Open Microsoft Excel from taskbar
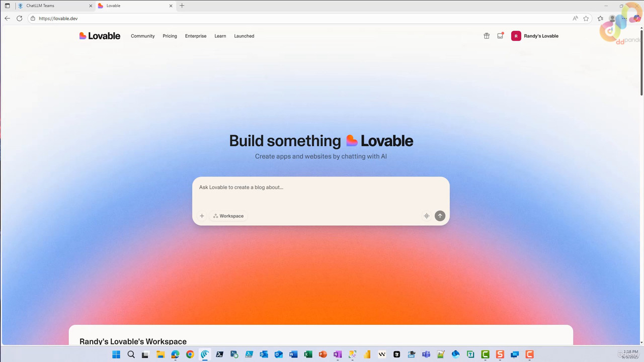This screenshot has height=362, width=644. pos(308,354)
